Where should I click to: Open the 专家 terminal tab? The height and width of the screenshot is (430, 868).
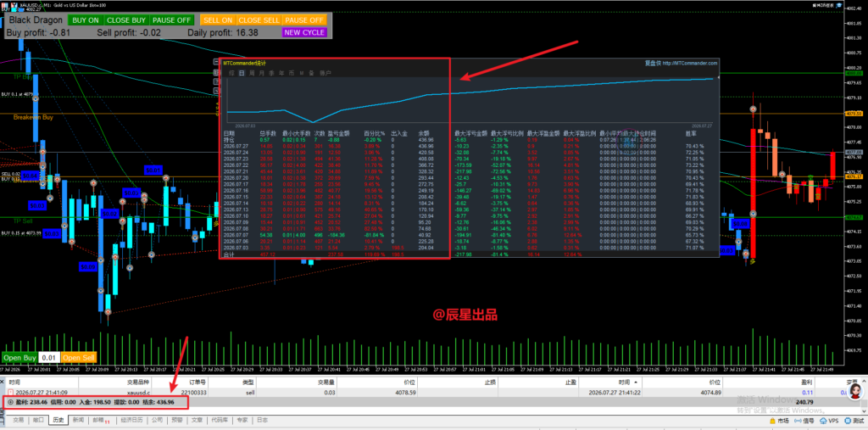click(x=242, y=420)
